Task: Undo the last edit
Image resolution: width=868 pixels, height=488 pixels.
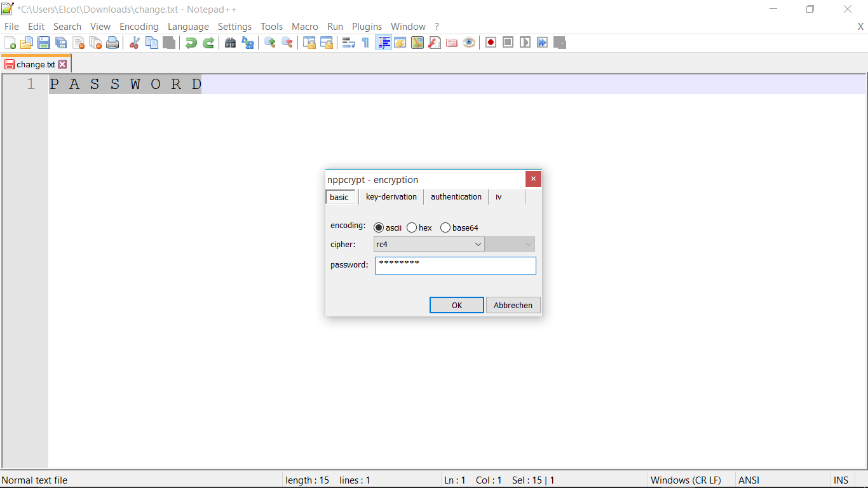Action: pyautogui.click(x=190, y=42)
